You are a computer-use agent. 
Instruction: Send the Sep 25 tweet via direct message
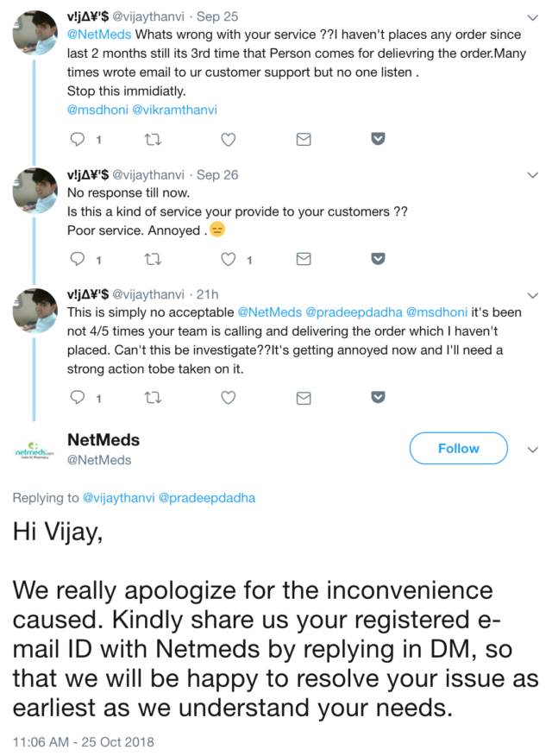point(304,139)
